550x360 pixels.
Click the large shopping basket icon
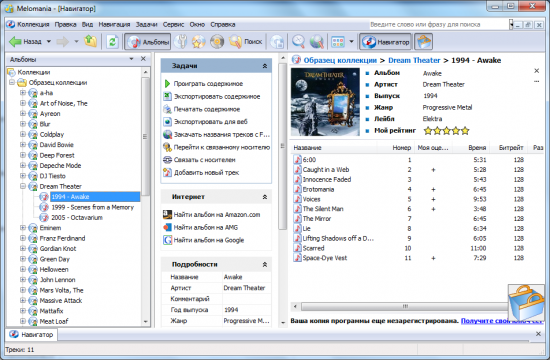526,302
